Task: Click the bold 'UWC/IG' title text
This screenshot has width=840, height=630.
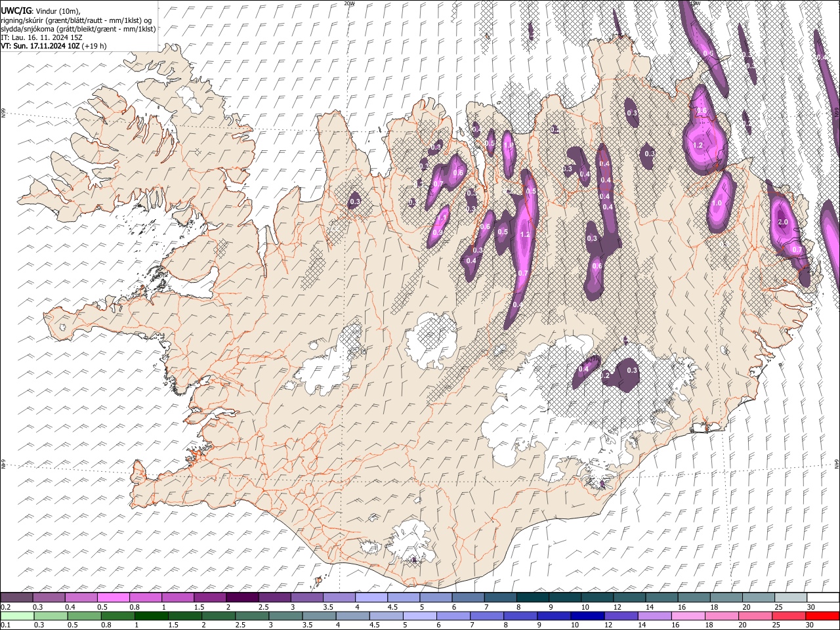Action: point(16,11)
